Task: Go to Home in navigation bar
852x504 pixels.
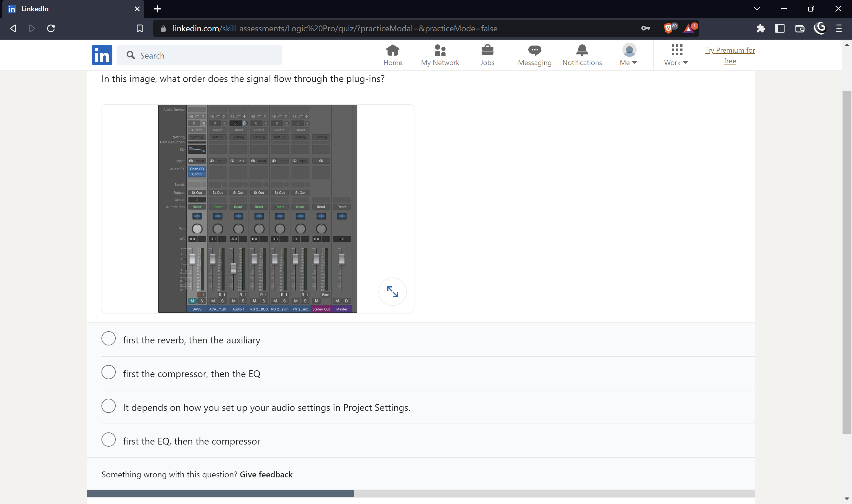Action: (393, 55)
